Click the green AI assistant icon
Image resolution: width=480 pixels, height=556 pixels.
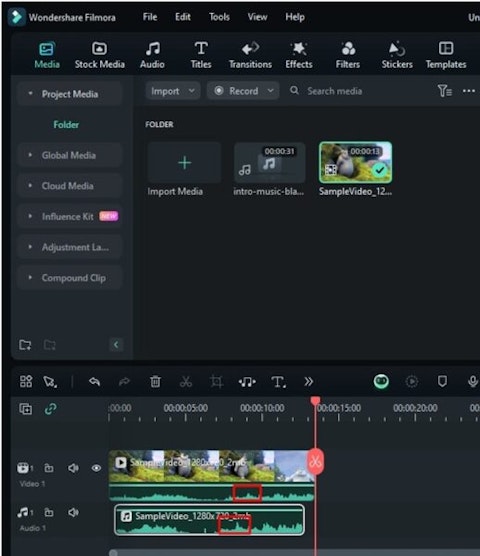click(381, 382)
